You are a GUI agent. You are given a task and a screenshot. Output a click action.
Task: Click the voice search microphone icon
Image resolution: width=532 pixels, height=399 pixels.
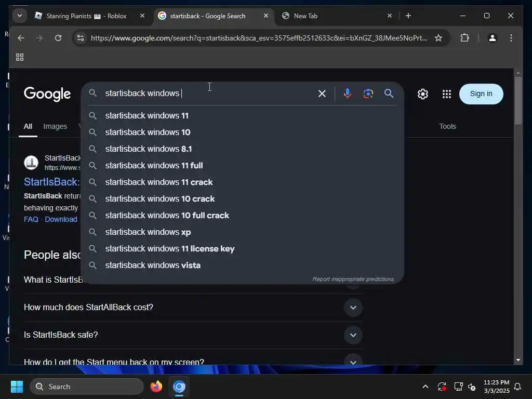tap(347, 94)
